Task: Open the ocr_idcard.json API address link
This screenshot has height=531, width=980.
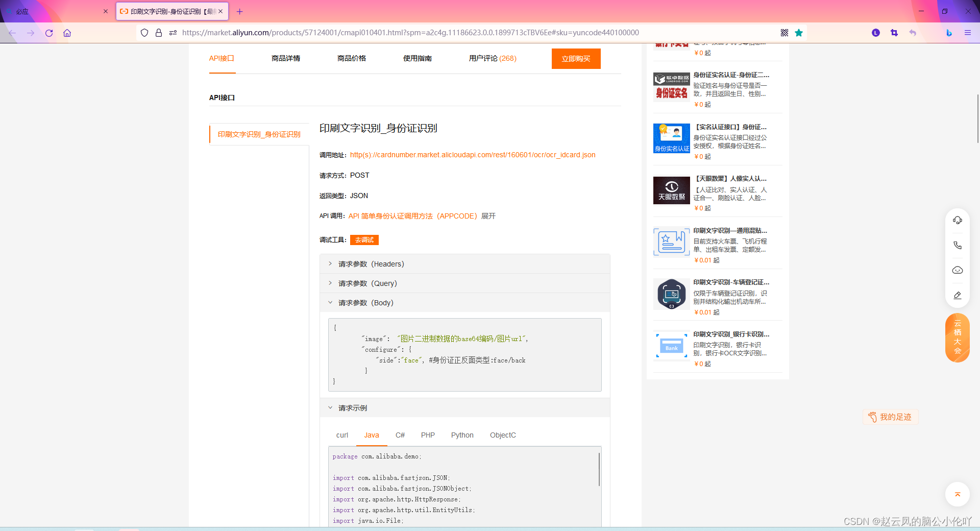Action: pos(473,155)
